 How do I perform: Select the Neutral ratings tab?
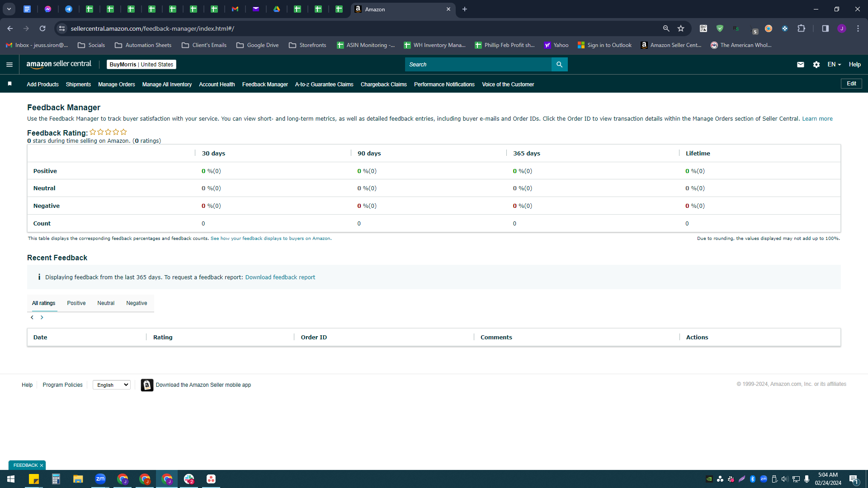[106, 303]
